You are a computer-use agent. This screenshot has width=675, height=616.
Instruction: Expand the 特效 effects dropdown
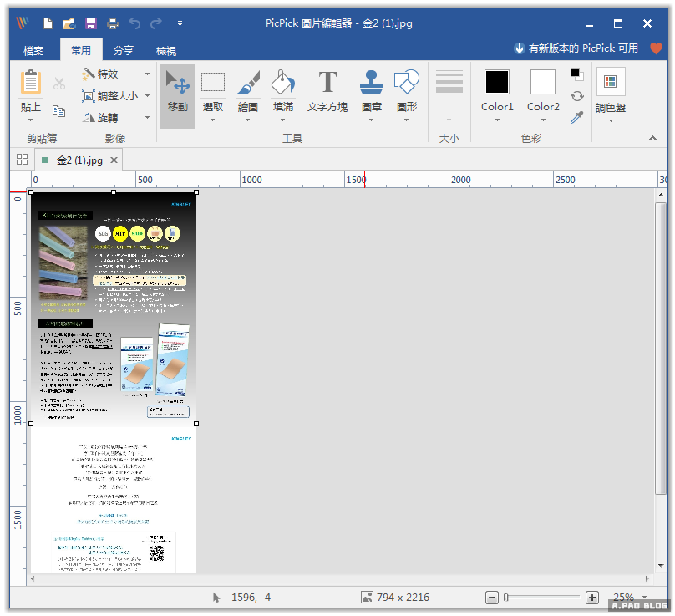tap(147, 74)
